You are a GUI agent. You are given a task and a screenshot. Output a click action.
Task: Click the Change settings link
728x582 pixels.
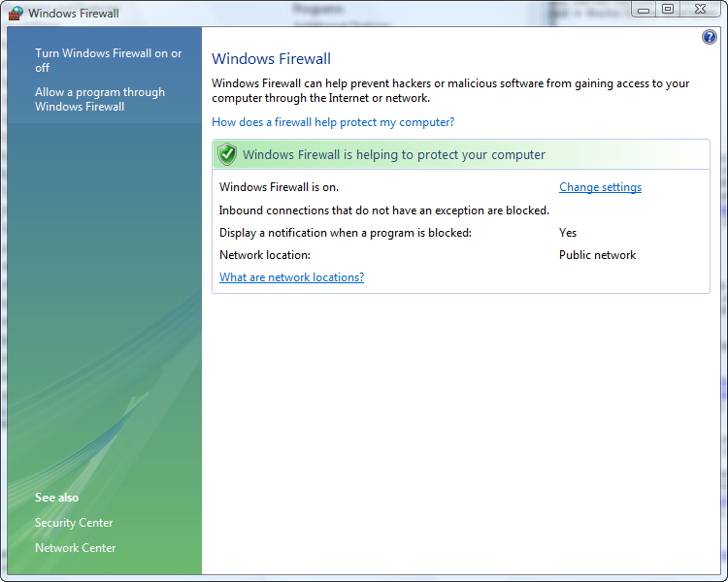pyautogui.click(x=600, y=187)
